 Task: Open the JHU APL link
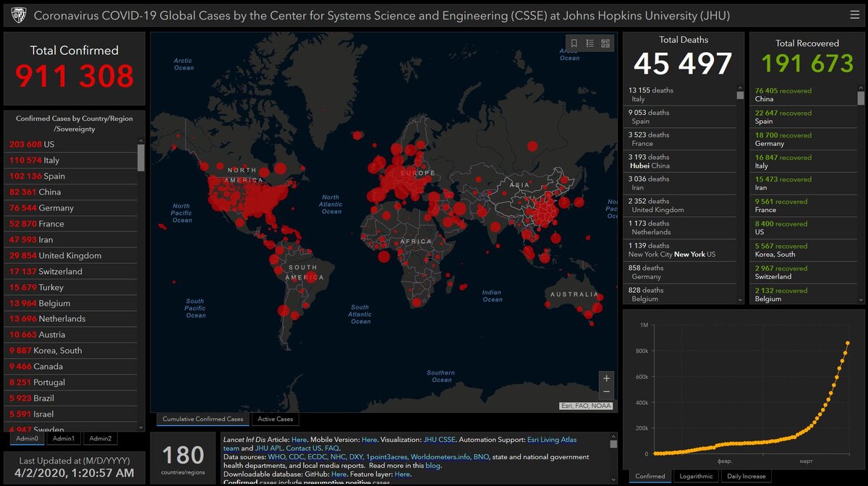point(268,448)
